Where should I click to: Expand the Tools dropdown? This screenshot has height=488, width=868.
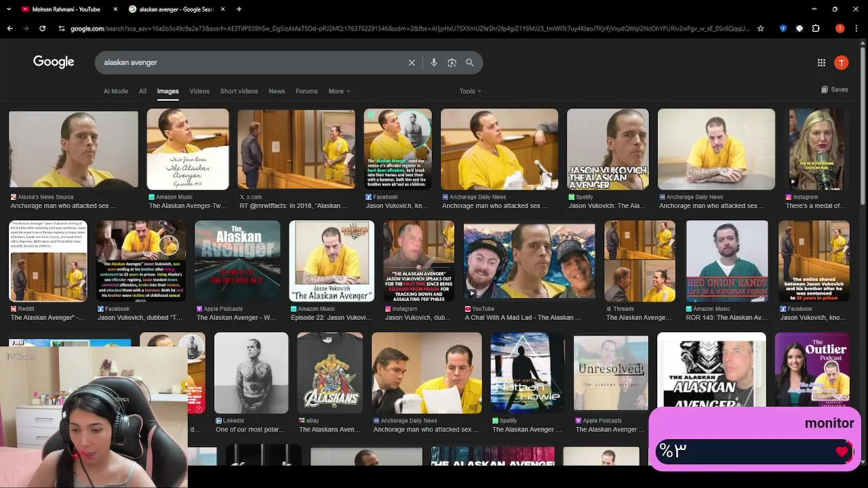(x=470, y=91)
